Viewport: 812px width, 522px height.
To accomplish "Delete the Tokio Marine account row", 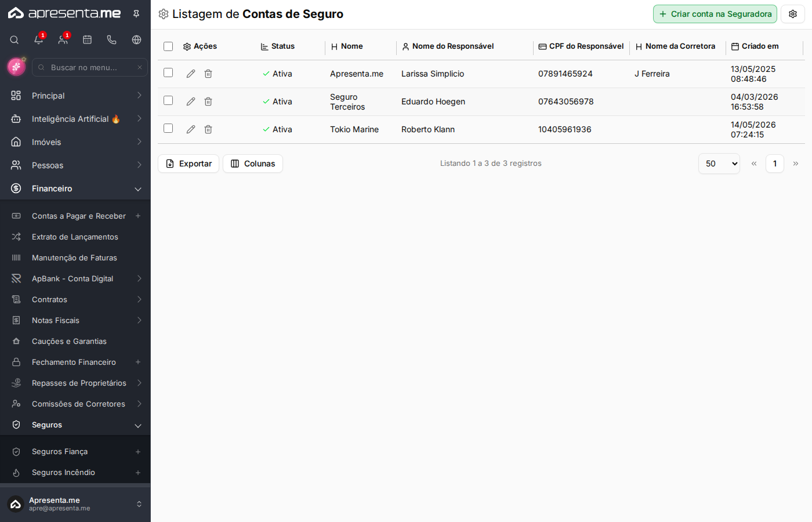I will click(208, 129).
